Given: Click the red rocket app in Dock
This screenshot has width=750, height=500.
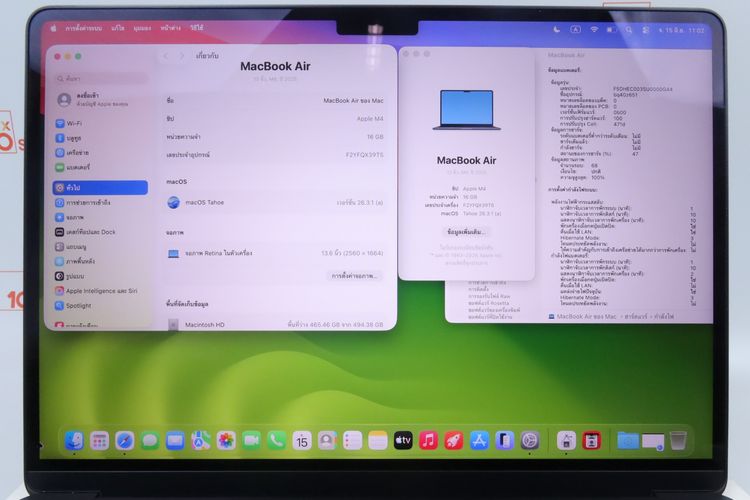Looking at the screenshot, I should 454,441.
